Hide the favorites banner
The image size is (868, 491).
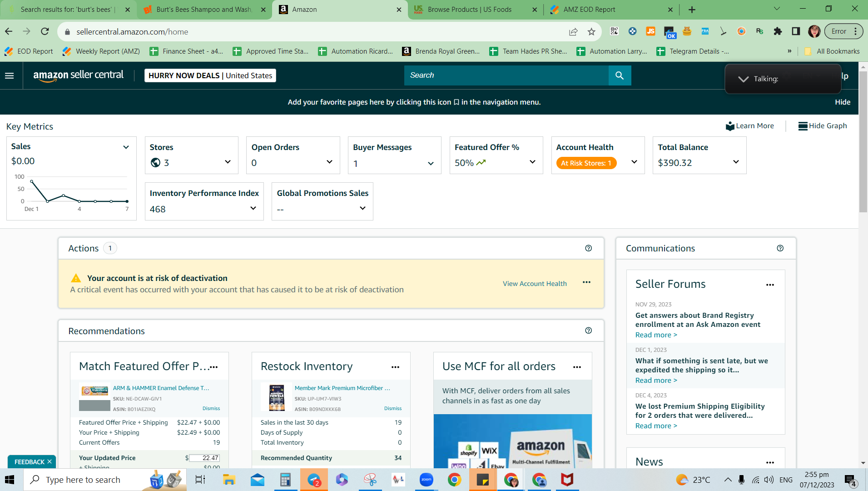[x=843, y=102]
